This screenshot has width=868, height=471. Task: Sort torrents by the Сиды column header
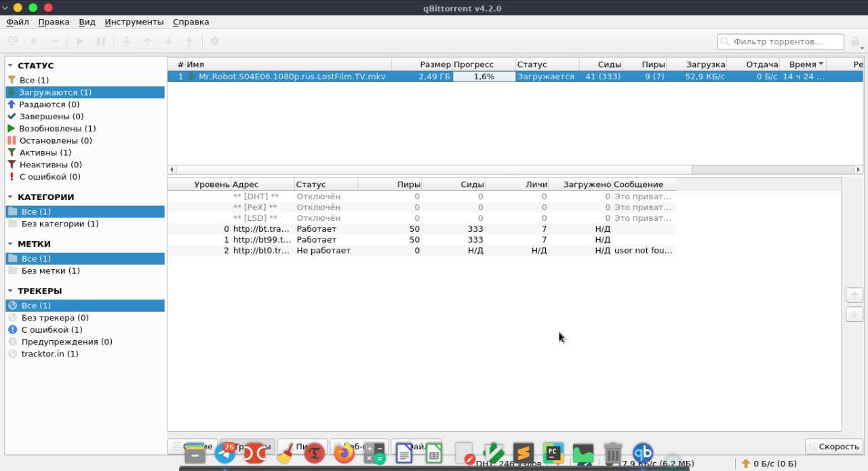(601, 64)
